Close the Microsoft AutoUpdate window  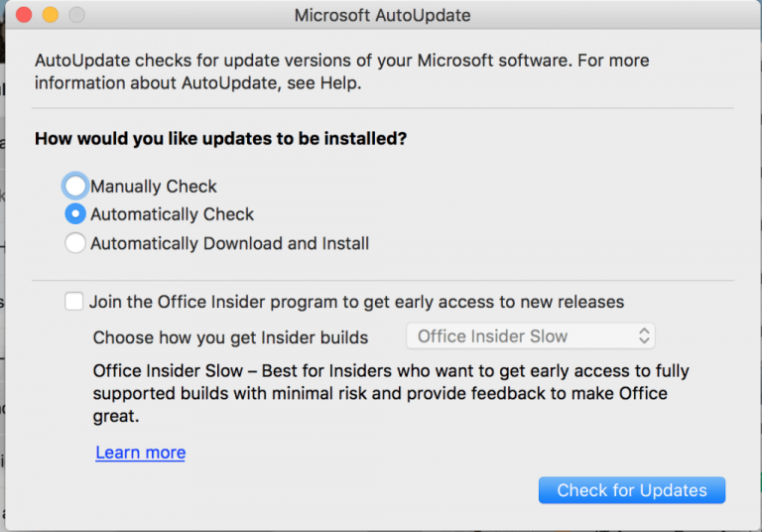pos(23,15)
